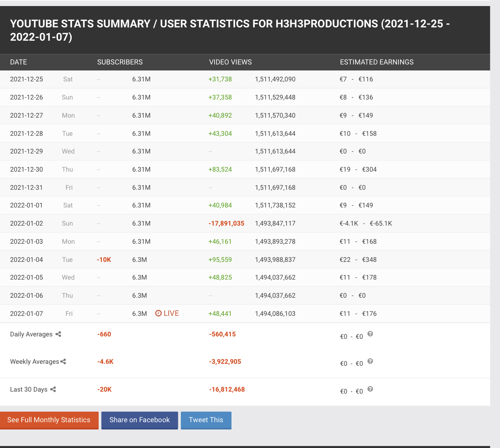
Task: Select date 2022-01-02
Action: [27, 224]
